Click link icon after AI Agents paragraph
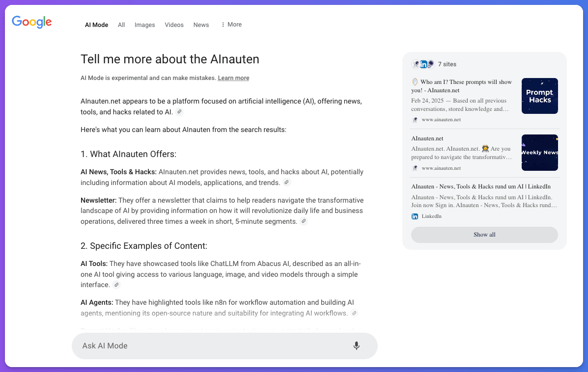 point(354,313)
